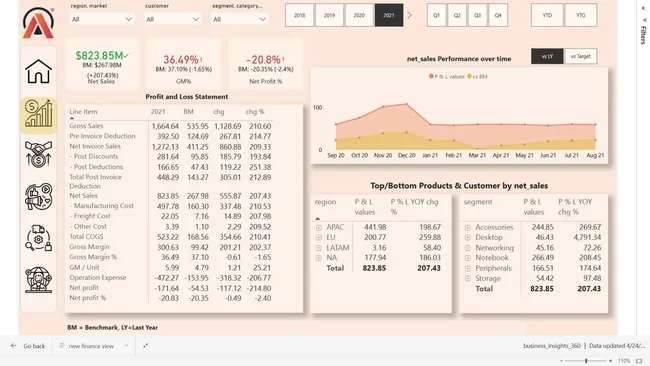Click the Go back arrow icon
This screenshot has width=650, height=366.
click(13, 346)
